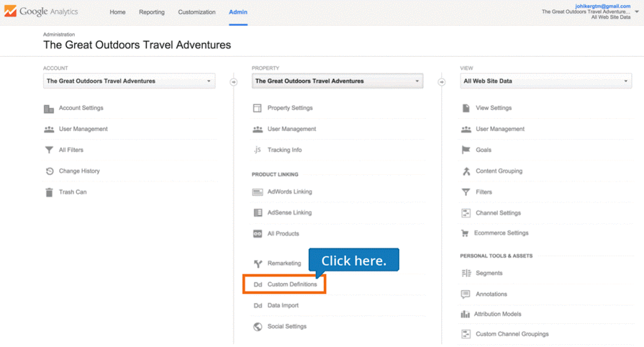Click the View Settings document icon

tap(466, 108)
